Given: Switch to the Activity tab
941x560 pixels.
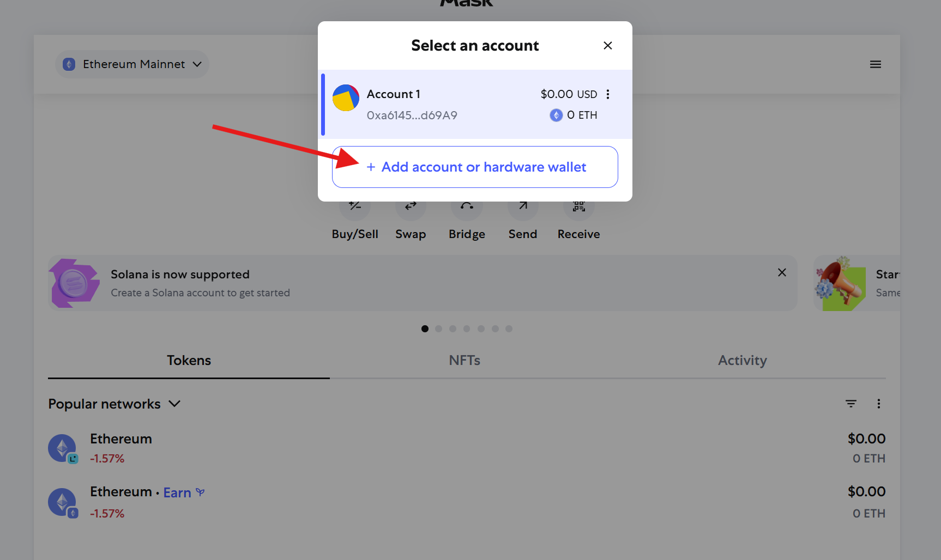Looking at the screenshot, I should click(743, 361).
